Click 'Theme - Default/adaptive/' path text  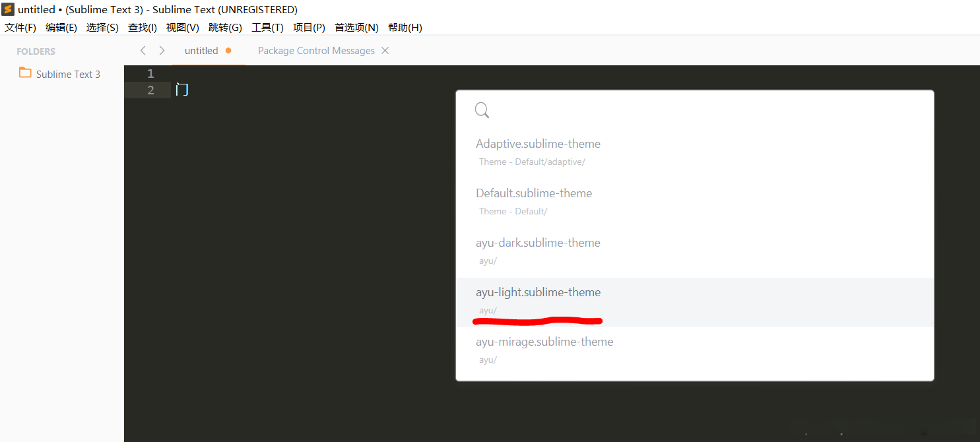[532, 162]
